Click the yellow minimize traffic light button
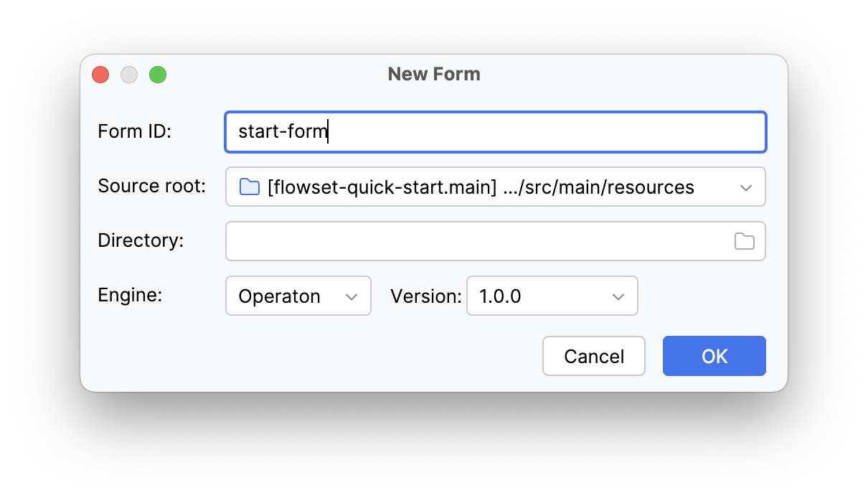The image size is (868, 498). (x=129, y=74)
